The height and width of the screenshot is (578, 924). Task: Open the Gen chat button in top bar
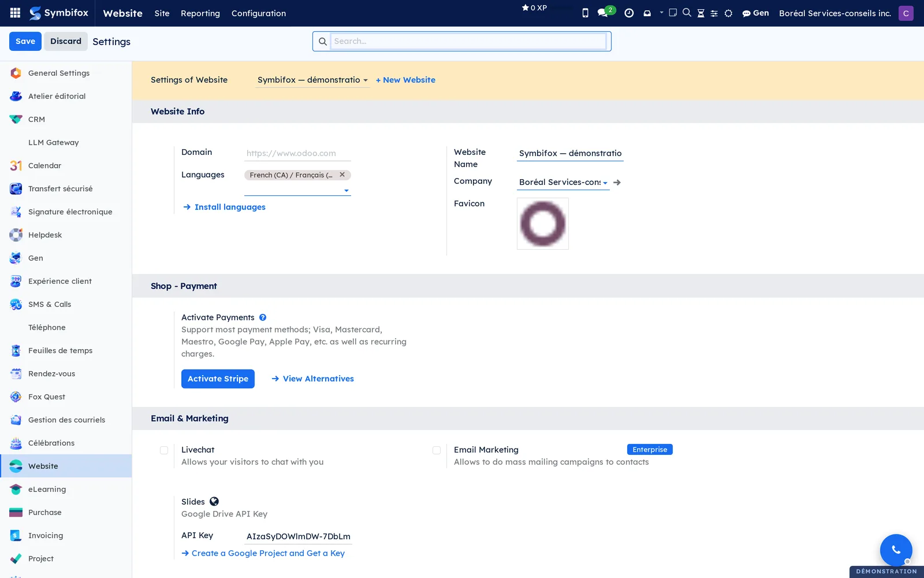[x=755, y=13]
